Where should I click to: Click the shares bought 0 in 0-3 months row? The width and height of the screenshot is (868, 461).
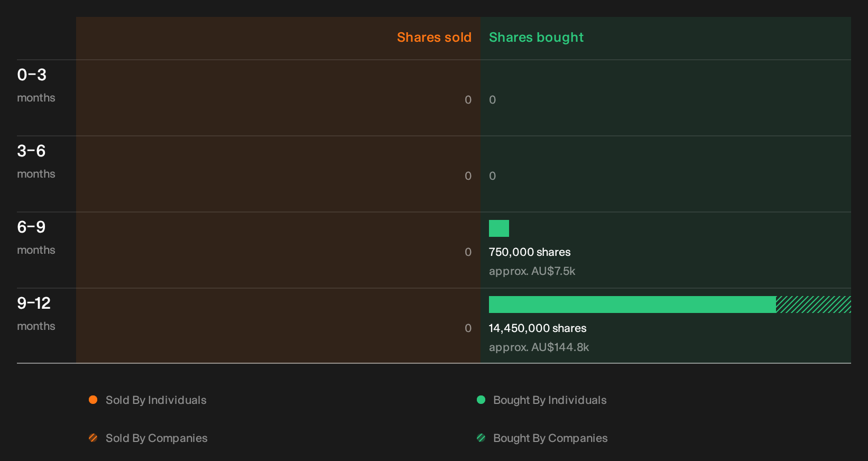click(x=492, y=100)
